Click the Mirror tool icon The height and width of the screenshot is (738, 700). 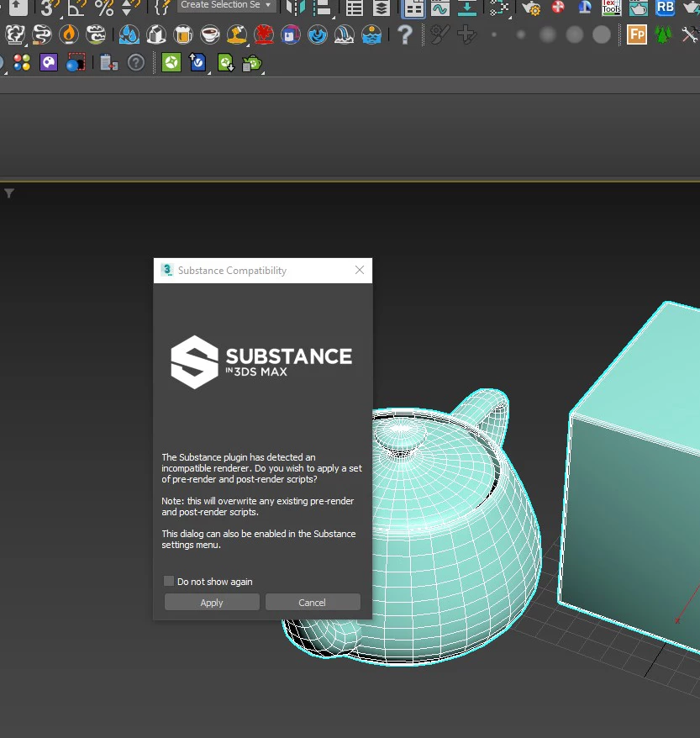pos(296,8)
